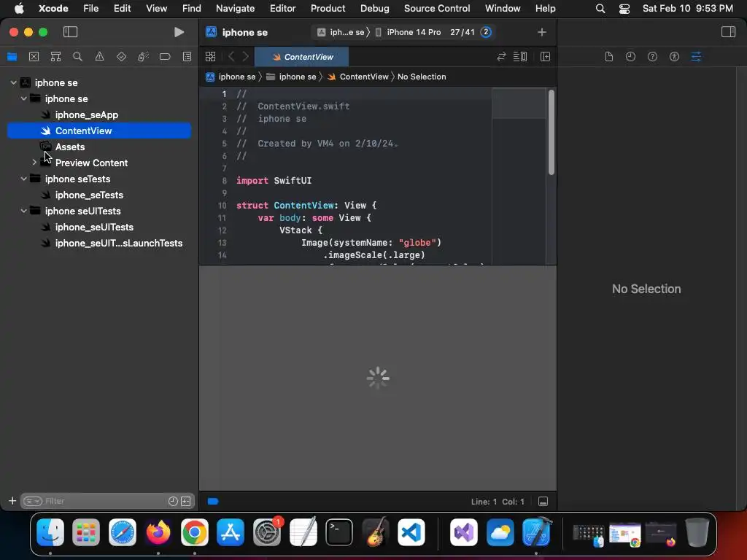Open the Issue navigator warning icon
This screenshot has width=747, height=560.
coord(99,57)
